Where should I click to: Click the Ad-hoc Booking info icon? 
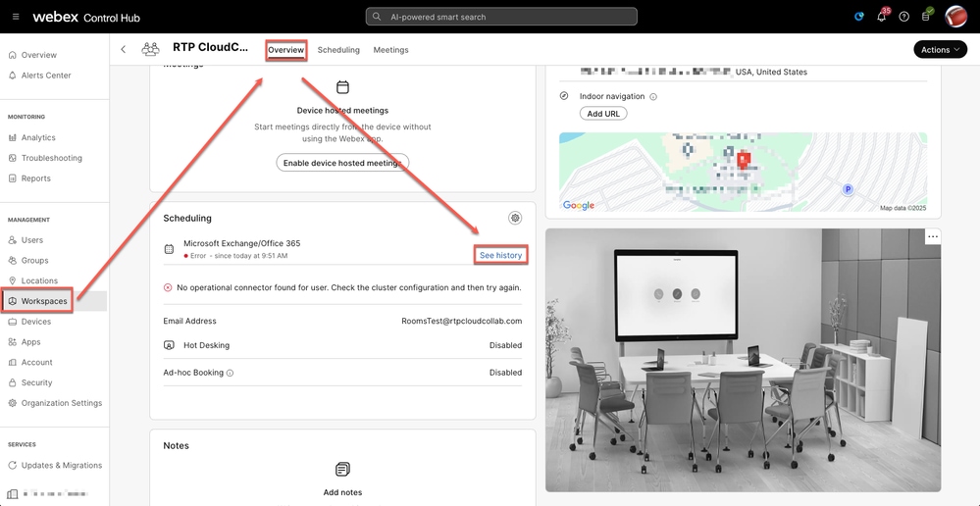click(x=230, y=373)
